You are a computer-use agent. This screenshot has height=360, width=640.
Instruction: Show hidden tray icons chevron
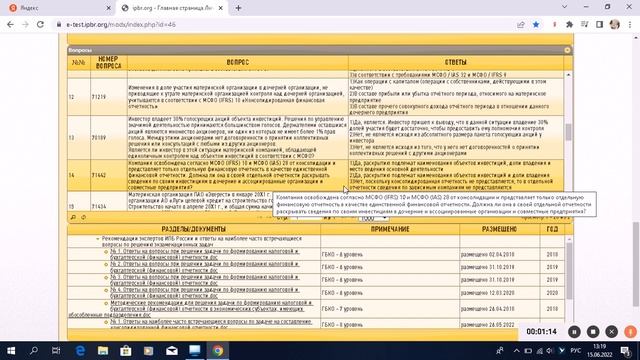pyautogui.click(x=517, y=351)
